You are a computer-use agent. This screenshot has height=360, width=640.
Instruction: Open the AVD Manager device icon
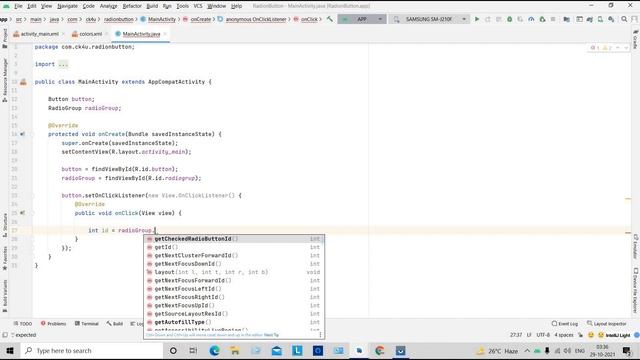[x=600, y=19]
